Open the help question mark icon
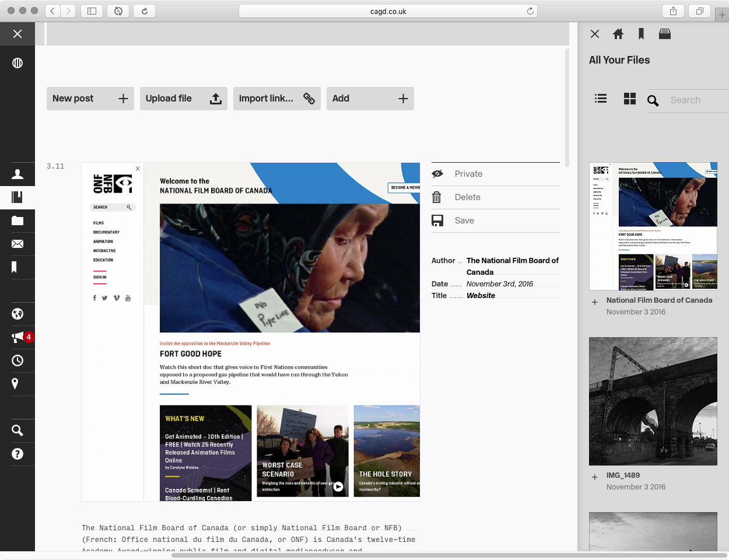This screenshot has height=560, width=729. (17, 454)
